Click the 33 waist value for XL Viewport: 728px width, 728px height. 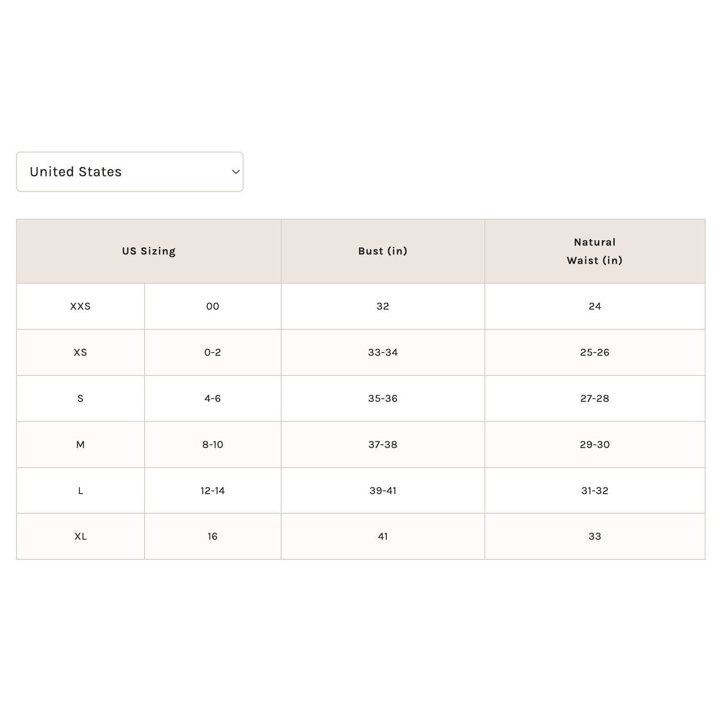click(595, 536)
